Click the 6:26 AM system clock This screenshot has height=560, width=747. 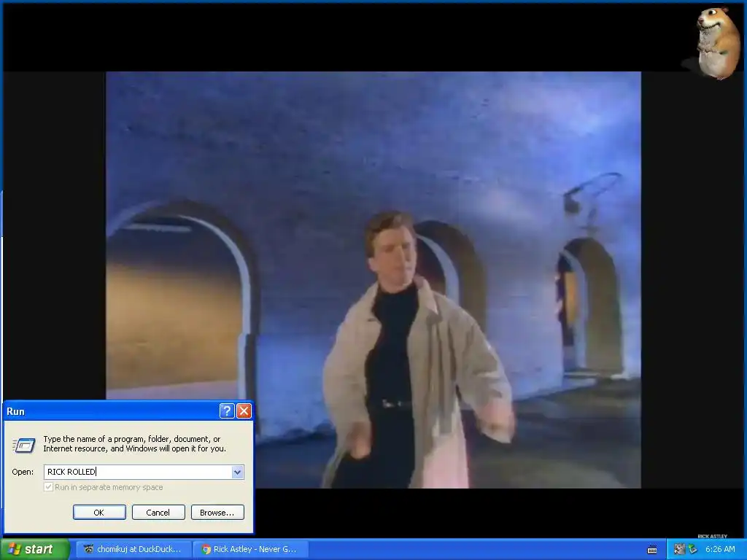(720, 549)
